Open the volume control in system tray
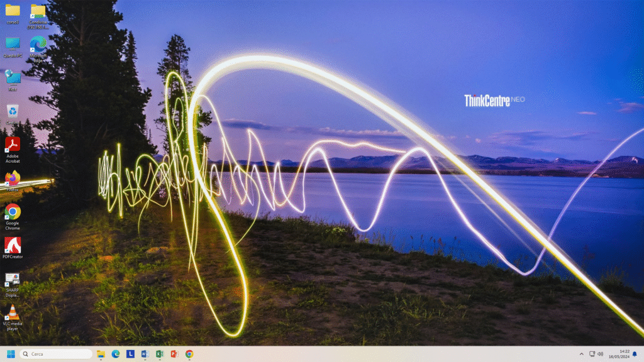Viewport: 644px width, 362px height. pos(600,354)
